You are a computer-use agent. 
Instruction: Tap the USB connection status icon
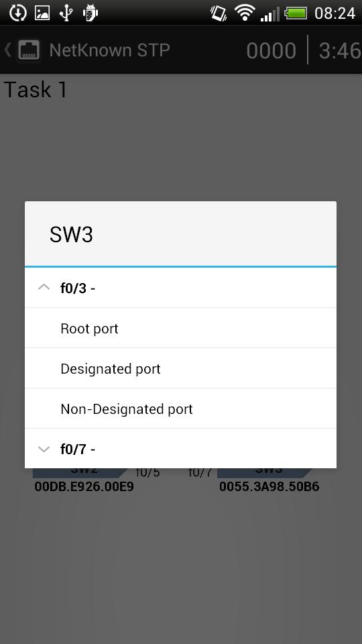point(66,13)
